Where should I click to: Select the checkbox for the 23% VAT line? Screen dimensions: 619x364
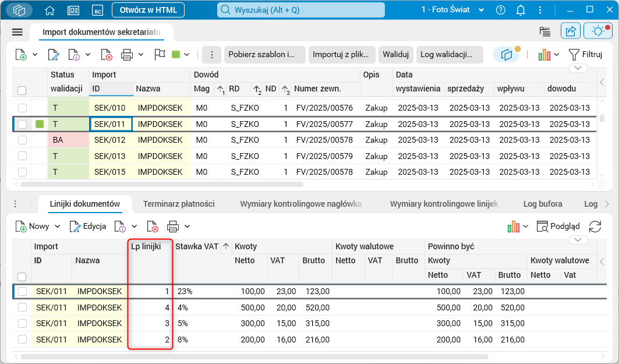[x=22, y=291]
